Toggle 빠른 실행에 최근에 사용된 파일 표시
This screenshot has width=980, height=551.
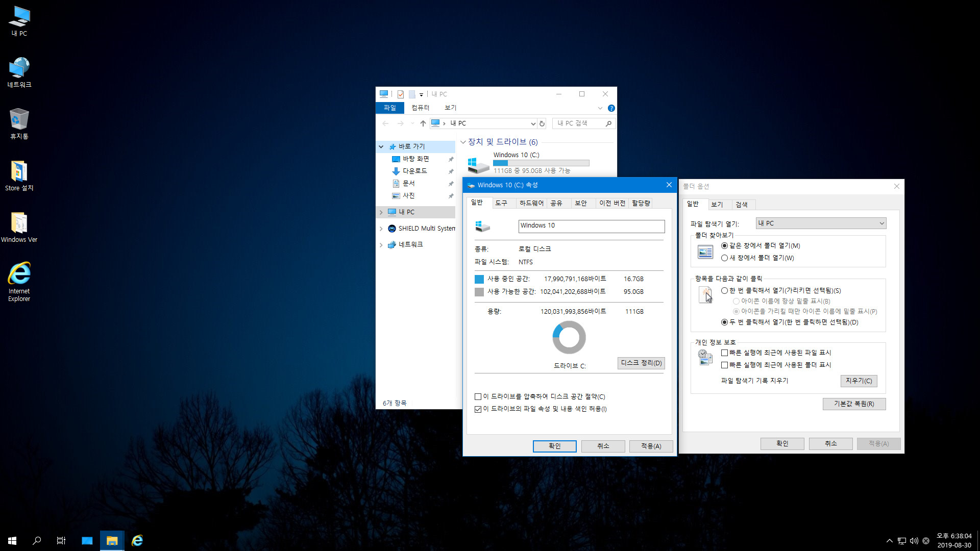pos(724,353)
